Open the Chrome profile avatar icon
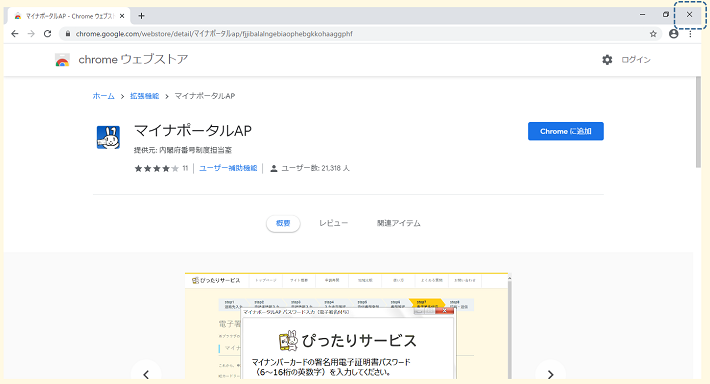Screen dimensions: 710x384 click(674, 34)
